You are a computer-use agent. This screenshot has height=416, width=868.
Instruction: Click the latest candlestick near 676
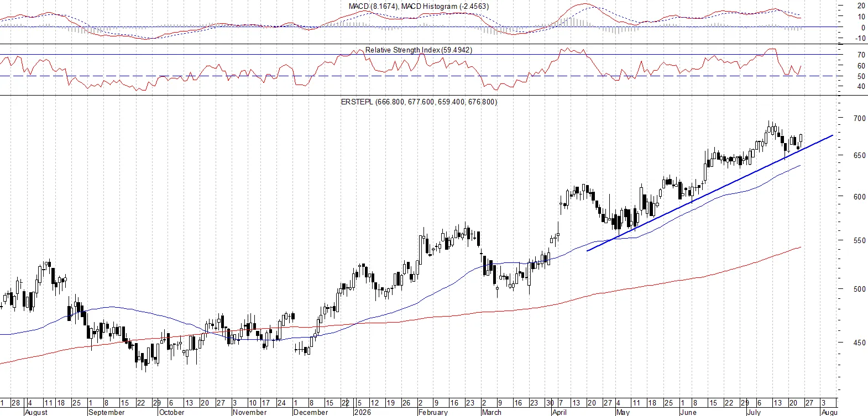pos(801,140)
